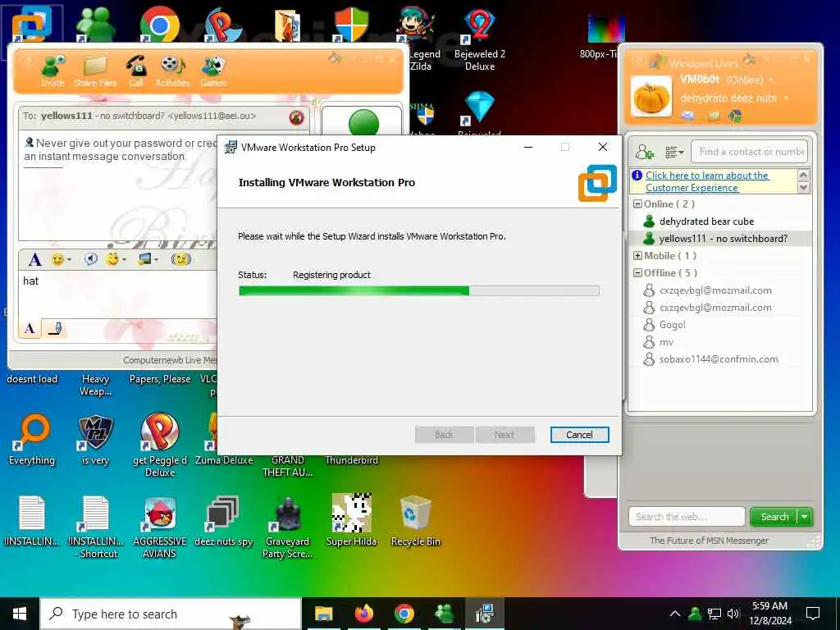Cancel the VMware Workstation Pro installation
The width and height of the screenshot is (840, 630).
tap(579, 435)
